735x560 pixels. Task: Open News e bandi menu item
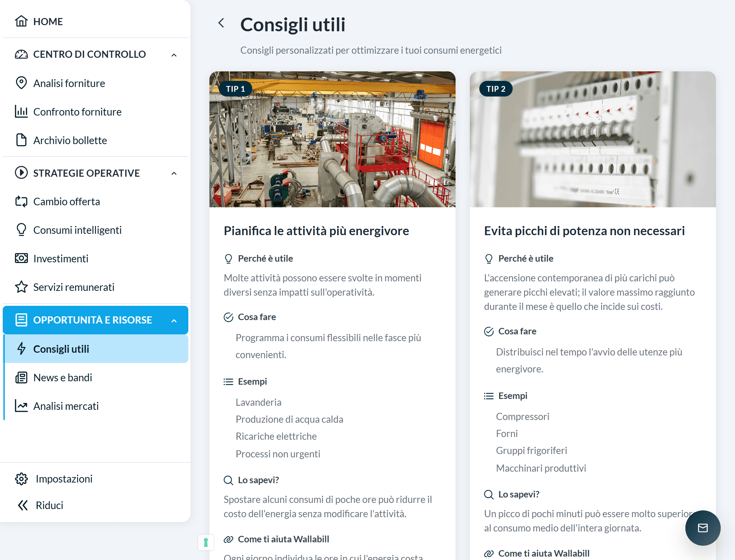click(96, 377)
